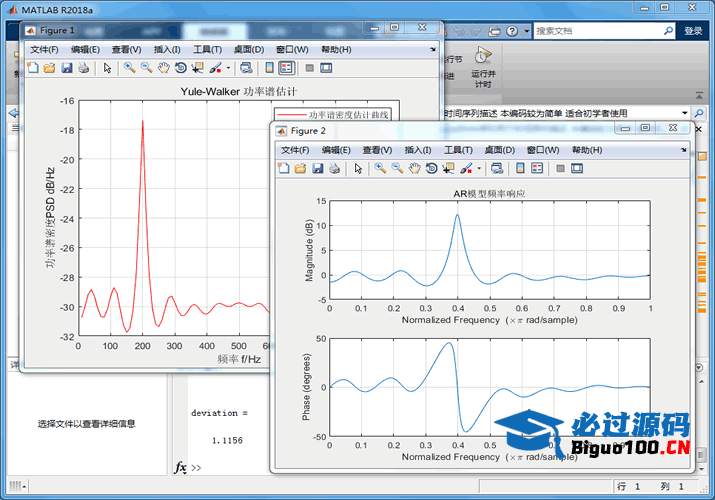Screen dimensions: 715x500
Task: Expand dropdown arrow next to help icon
Action: pyautogui.click(x=527, y=31)
